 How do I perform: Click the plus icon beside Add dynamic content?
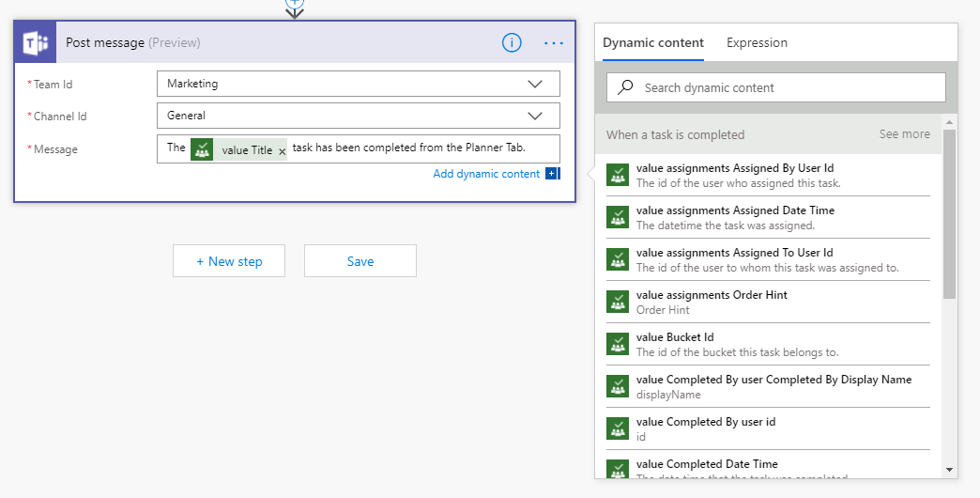pos(553,173)
